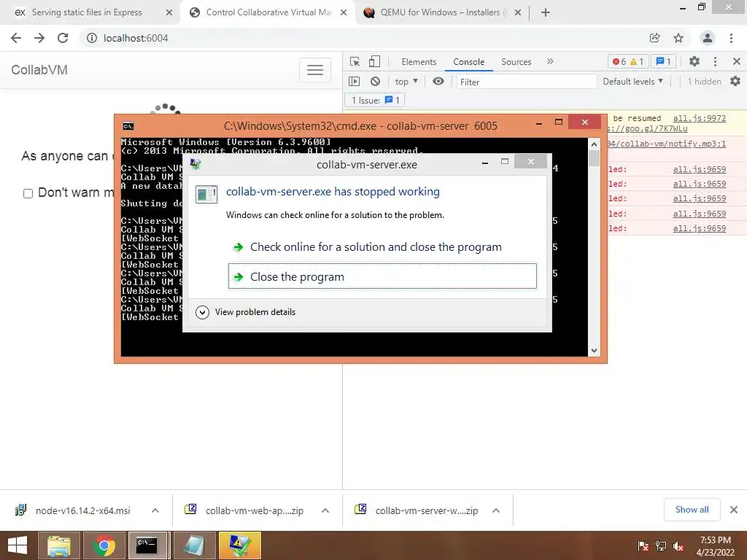Open the Chrome three-dot menu

coord(731,38)
